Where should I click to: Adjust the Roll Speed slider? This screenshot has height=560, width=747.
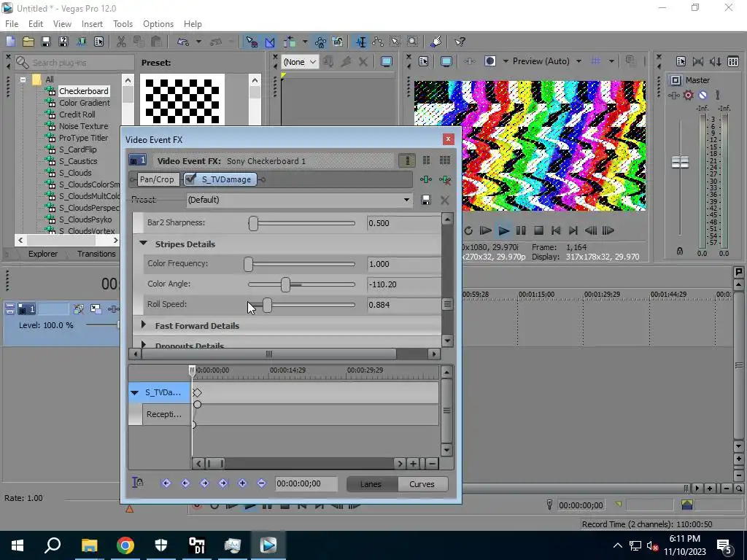coord(267,305)
